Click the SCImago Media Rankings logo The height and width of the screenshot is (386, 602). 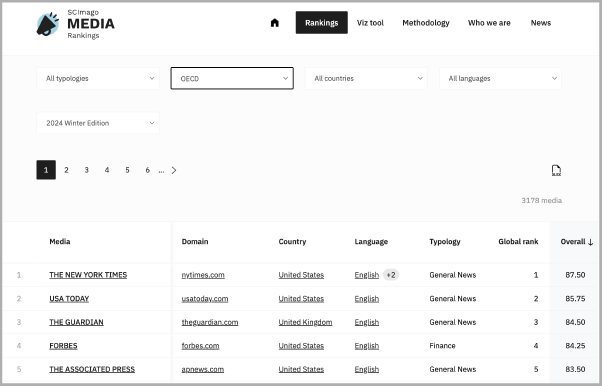point(76,24)
